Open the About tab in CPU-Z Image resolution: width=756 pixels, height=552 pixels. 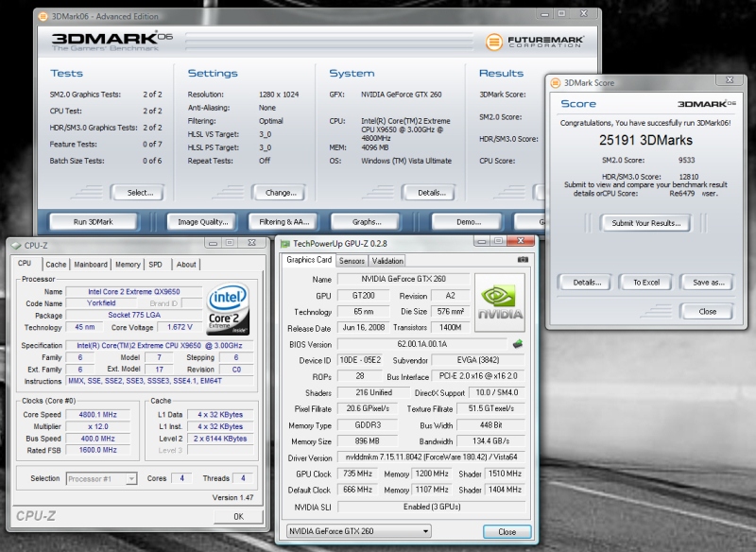[x=186, y=265]
